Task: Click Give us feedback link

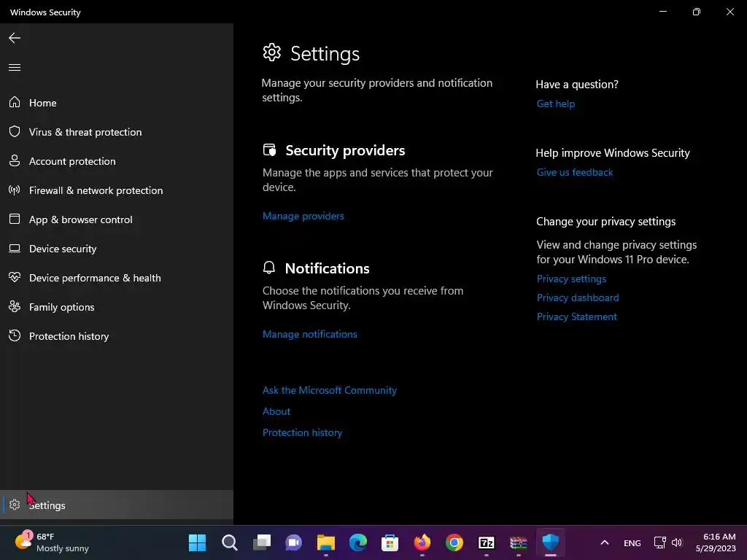Action: tap(575, 172)
